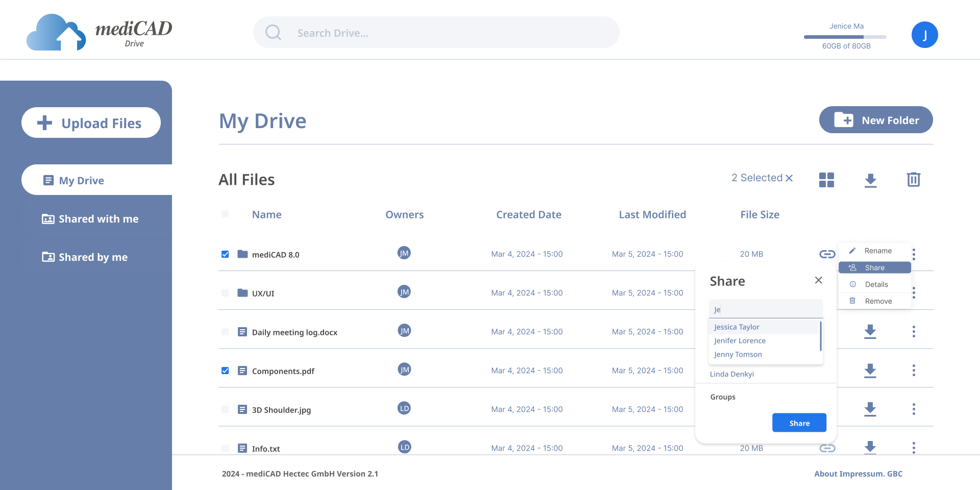Viewport: 980px width, 490px height.
Task: Open more options for 3D Shoulder.jpg
Action: pos(914,409)
